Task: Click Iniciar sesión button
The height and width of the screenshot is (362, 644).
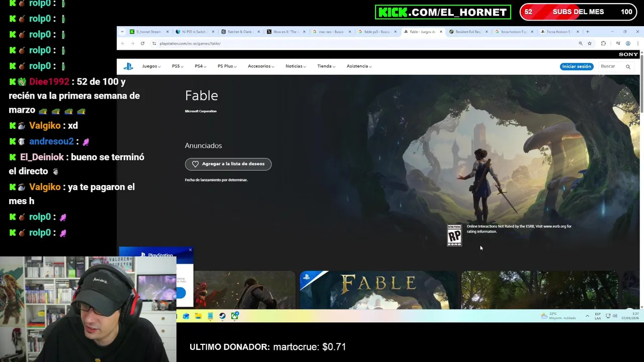Action: pos(577,66)
